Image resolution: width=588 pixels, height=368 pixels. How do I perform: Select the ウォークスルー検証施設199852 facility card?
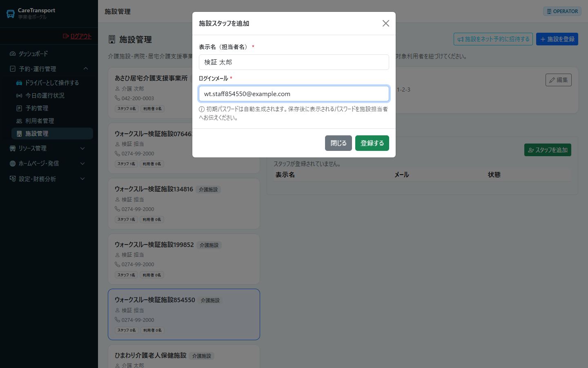click(x=184, y=259)
